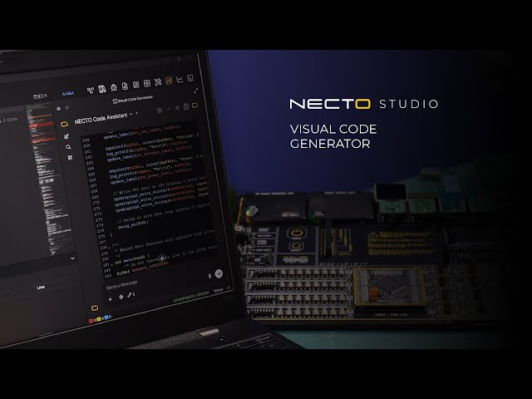532x399 pixels.
Task: Select the yellow chat icon in assistant sidebar
Action: pyautogui.click(x=64, y=124)
